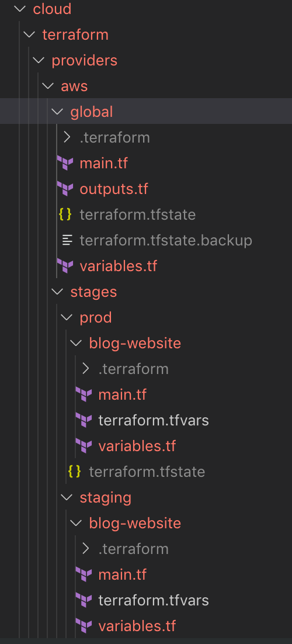Collapse the providers folder
The height and width of the screenshot is (644, 292).
(x=39, y=60)
